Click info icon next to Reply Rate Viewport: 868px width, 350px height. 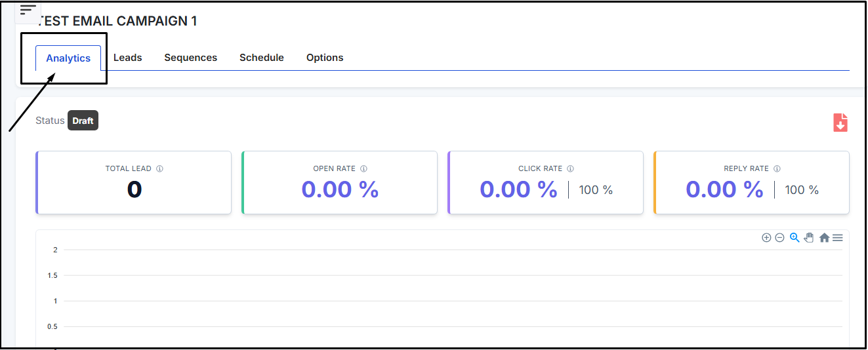[x=777, y=168]
